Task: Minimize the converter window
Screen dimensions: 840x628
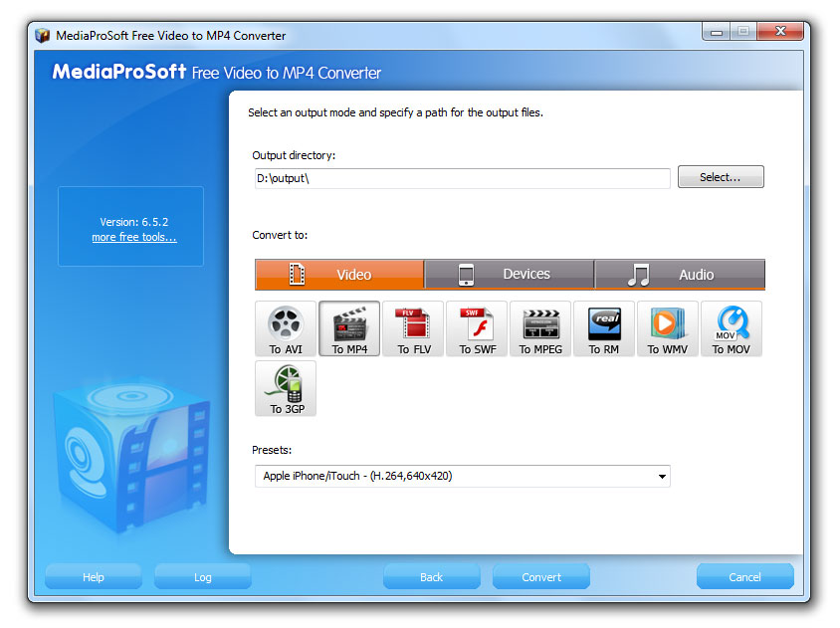Action: click(x=717, y=32)
